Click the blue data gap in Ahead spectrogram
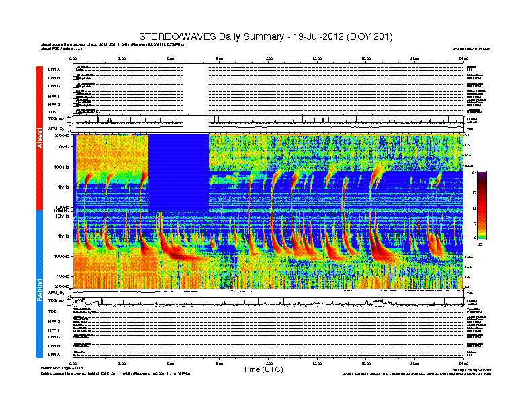 [178, 171]
